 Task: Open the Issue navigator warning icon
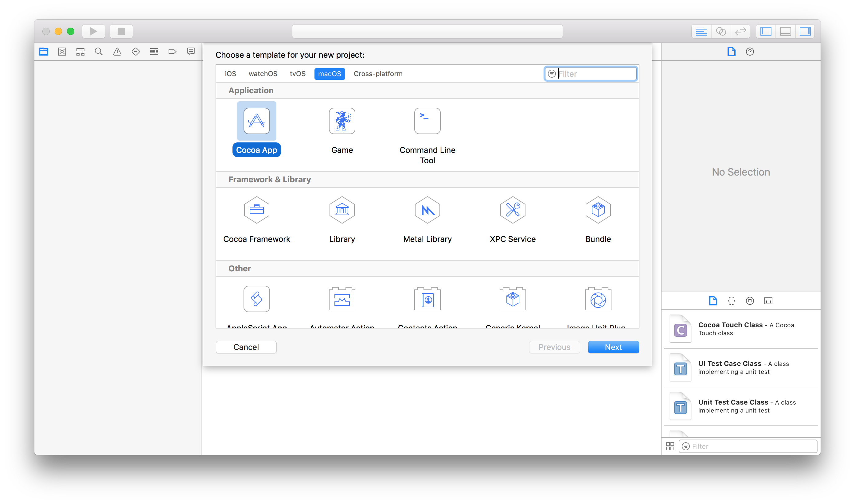coord(117,52)
